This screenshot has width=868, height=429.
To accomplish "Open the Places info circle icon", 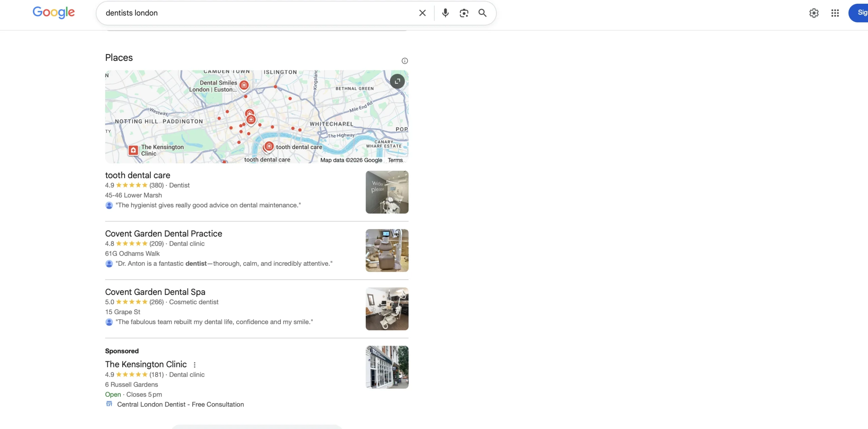I will pyautogui.click(x=405, y=61).
